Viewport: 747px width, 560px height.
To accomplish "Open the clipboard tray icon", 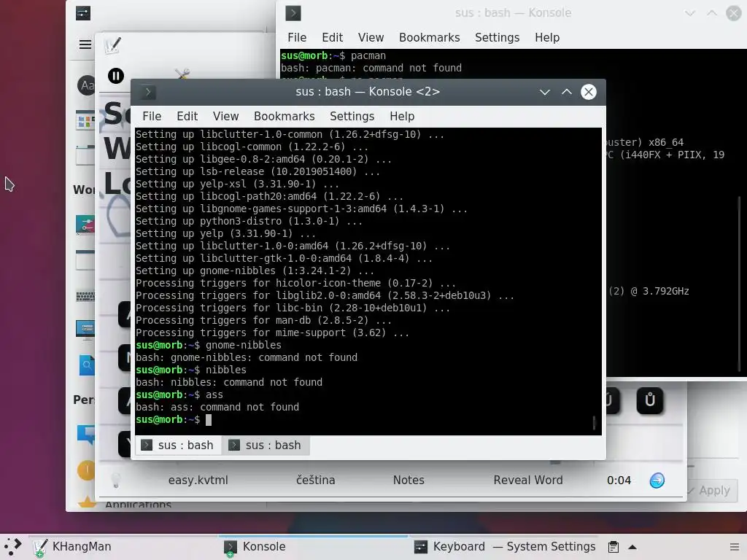I will point(614,547).
